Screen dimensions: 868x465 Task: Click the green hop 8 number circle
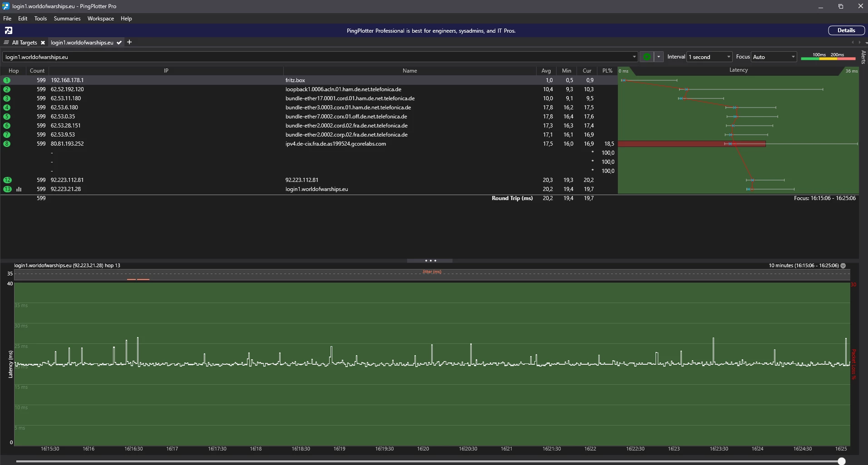[7, 144]
